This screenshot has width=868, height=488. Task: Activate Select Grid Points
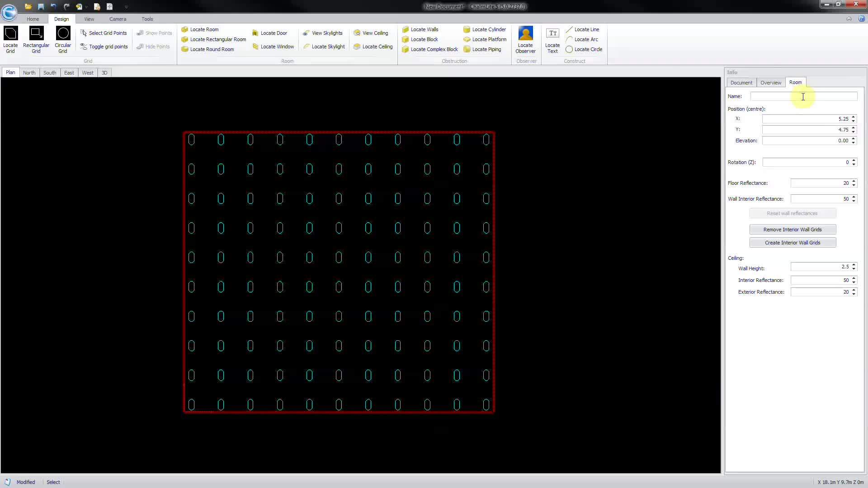tap(104, 33)
